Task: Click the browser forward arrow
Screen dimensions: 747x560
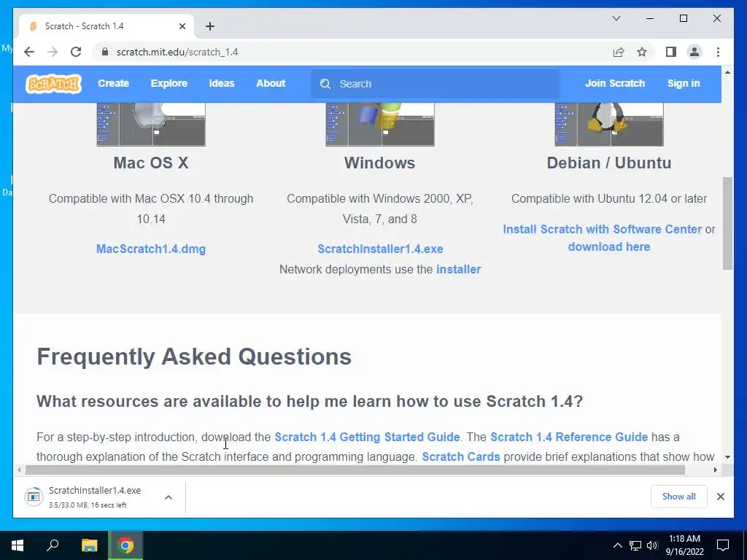Action: click(x=53, y=52)
